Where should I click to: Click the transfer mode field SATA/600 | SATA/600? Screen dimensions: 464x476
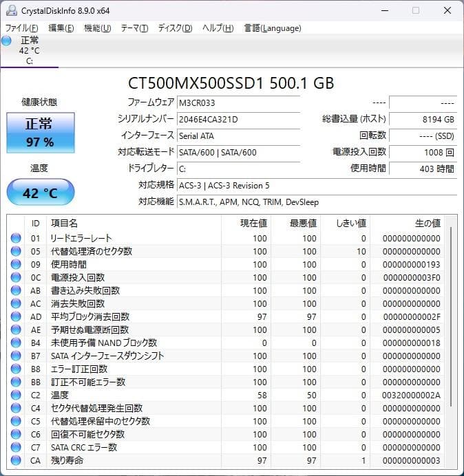238,152
